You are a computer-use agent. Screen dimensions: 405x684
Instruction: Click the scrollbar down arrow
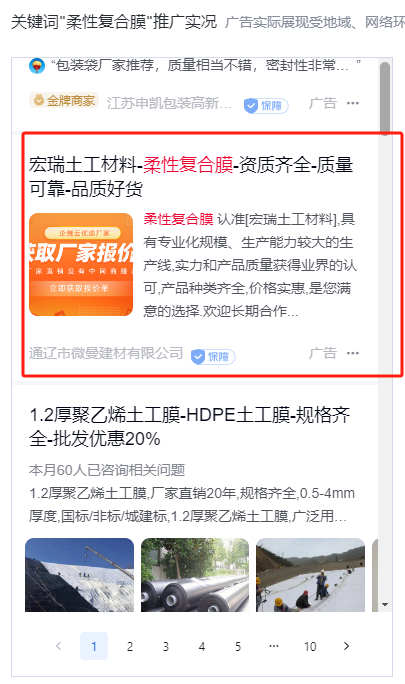pos(385,605)
